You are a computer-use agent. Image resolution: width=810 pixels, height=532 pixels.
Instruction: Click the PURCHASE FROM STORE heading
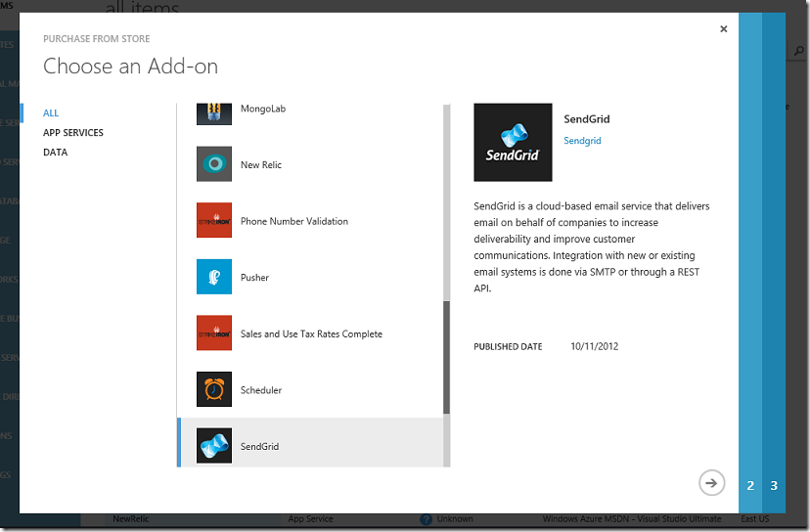click(x=97, y=39)
